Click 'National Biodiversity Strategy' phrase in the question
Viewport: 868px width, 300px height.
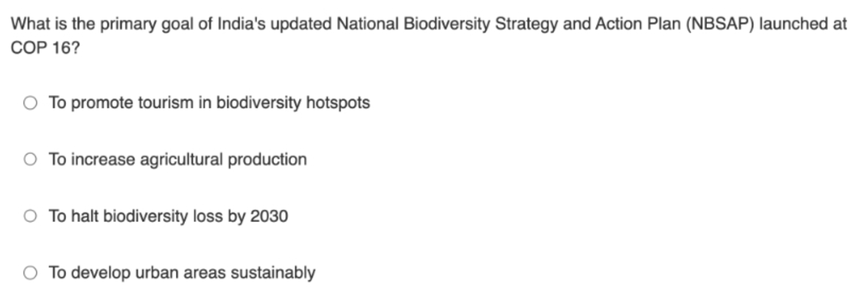point(447,24)
